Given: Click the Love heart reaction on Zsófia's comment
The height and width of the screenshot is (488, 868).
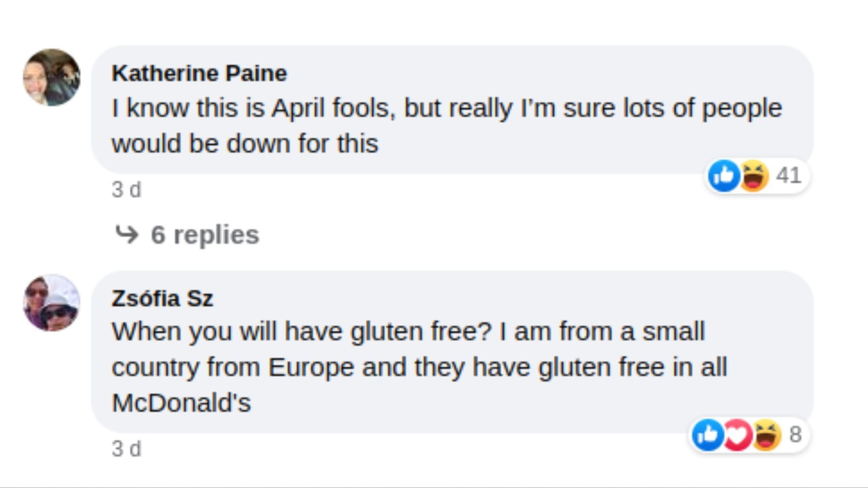Looking at the screenshot, I should pyautogui.click(x=737, y=435).
